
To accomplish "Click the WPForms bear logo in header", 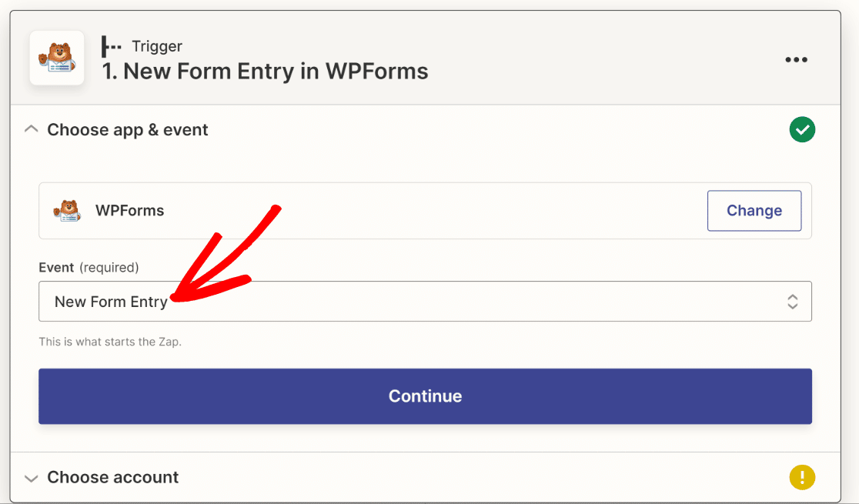I will point(57,58).
